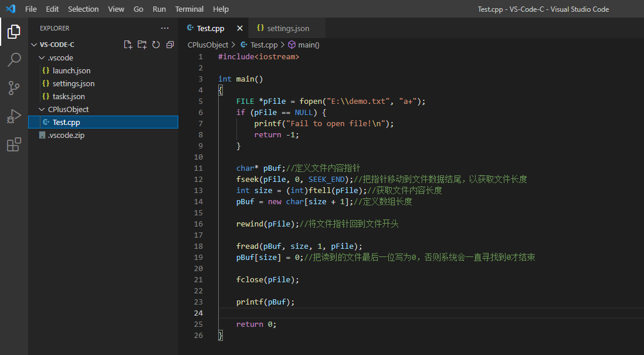Image resolution: width=644 pixels, height=355 pixels.
Task: Open the Terminal menu
Action: (189, 9)
